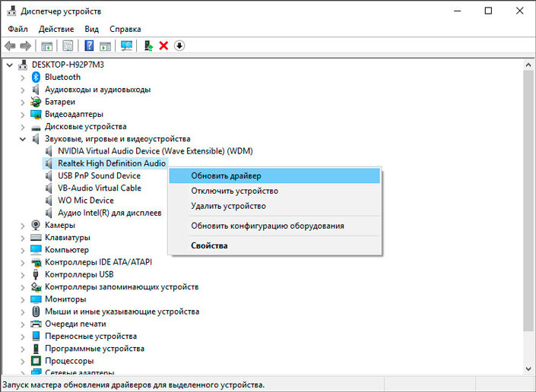Click the show/hide console tree icon
This screenshot has width=536, height=392.
tap(47, 46)
